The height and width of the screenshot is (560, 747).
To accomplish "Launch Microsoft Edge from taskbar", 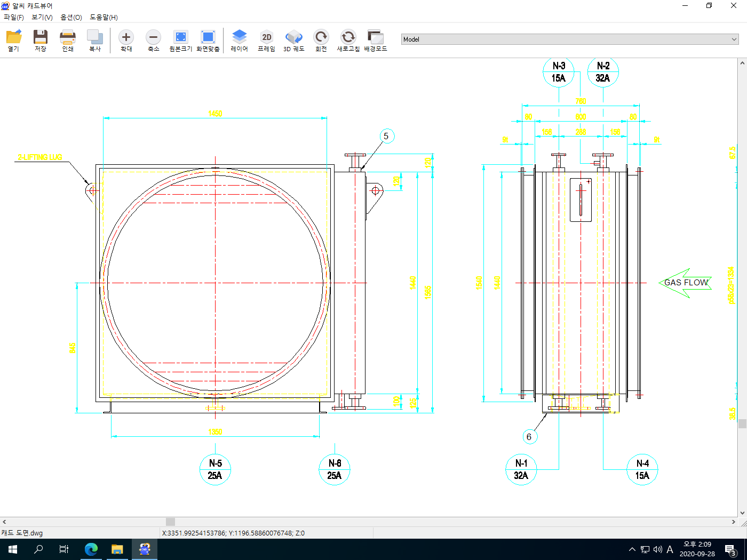I will tap(91, 549).
